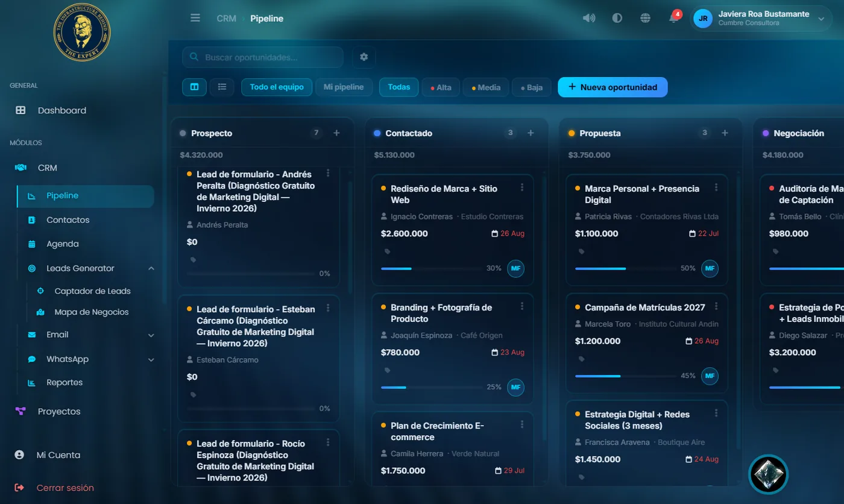Filter by Baja priority
Viewport: 844px width, 504px height.
point(532,87)
